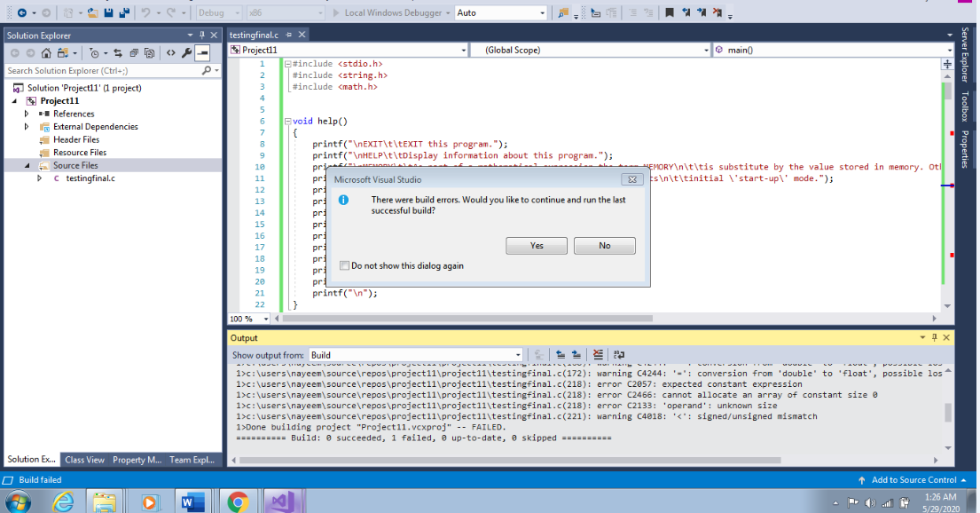Pin the Solution Explorer panel

click(x=202, y=35)
